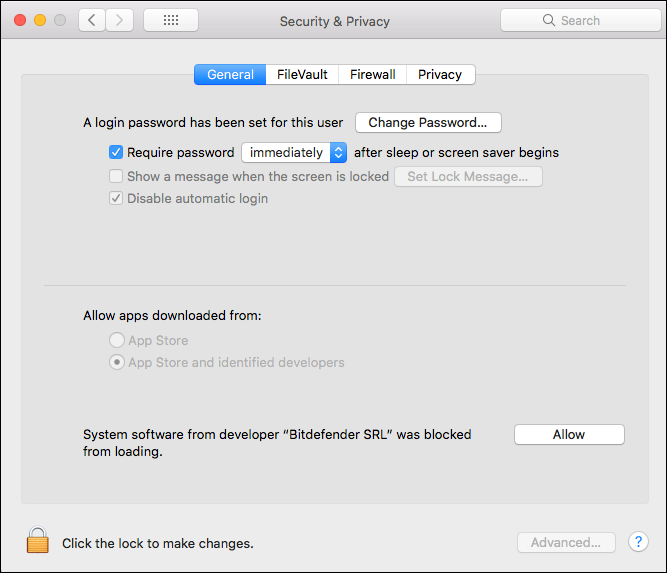The image size is (667, 573).
Task: Close the window with the red button
Action: (20, 20)
